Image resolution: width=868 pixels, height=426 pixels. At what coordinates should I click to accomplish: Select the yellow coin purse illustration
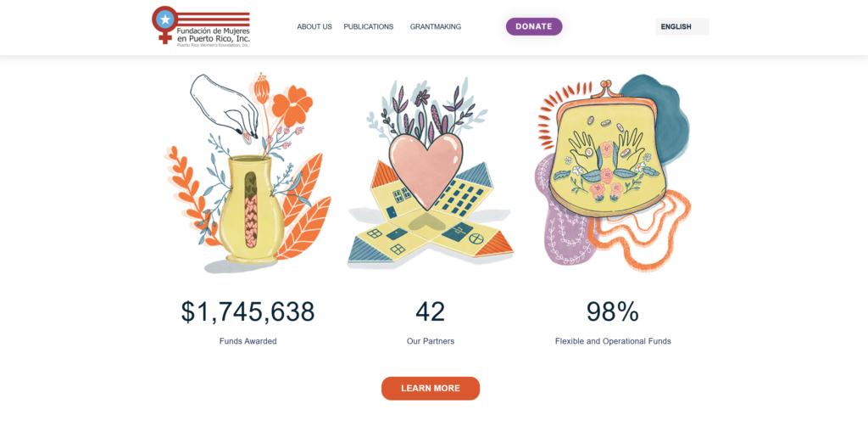tap(613, 172)
